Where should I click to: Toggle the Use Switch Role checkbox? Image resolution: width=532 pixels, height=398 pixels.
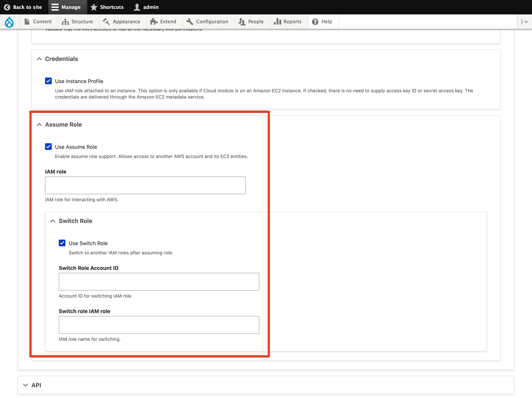(x=62, y=243)
